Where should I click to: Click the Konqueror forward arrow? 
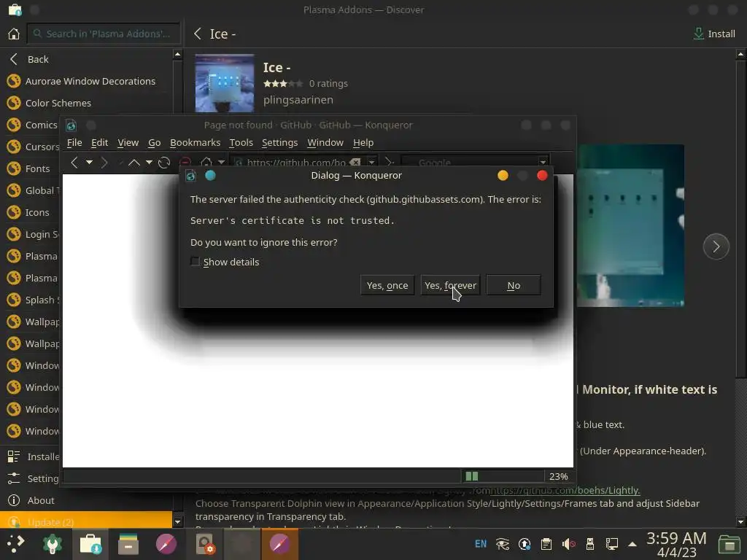[104, 163]
